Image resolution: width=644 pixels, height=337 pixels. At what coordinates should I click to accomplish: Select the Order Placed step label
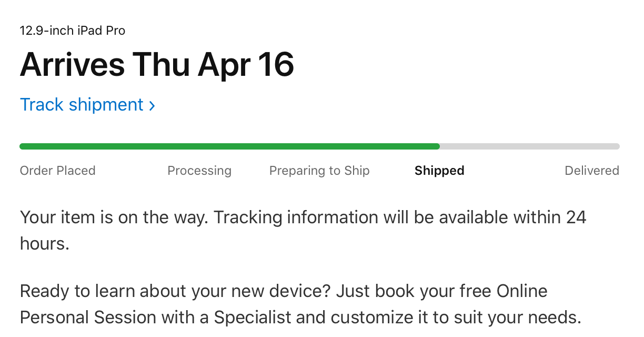[x=57, y=171]
